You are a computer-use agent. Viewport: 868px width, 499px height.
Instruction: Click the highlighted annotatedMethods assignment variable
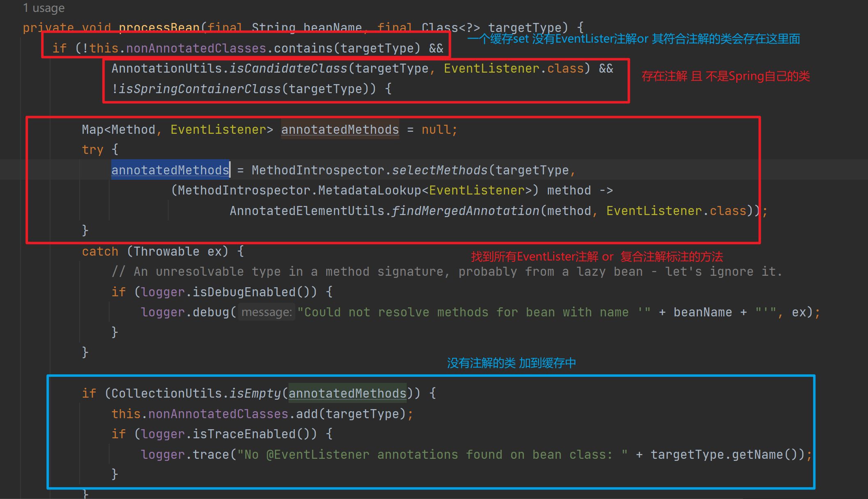pos(170,170)
